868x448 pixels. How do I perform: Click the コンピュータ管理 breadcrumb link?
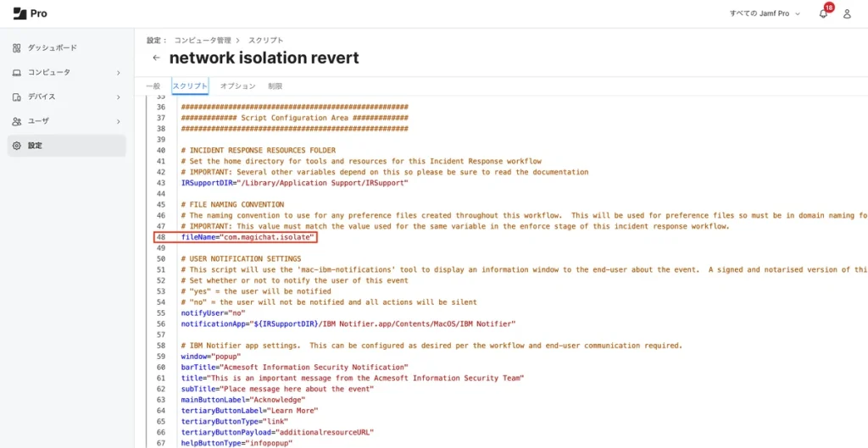[203, 40]
